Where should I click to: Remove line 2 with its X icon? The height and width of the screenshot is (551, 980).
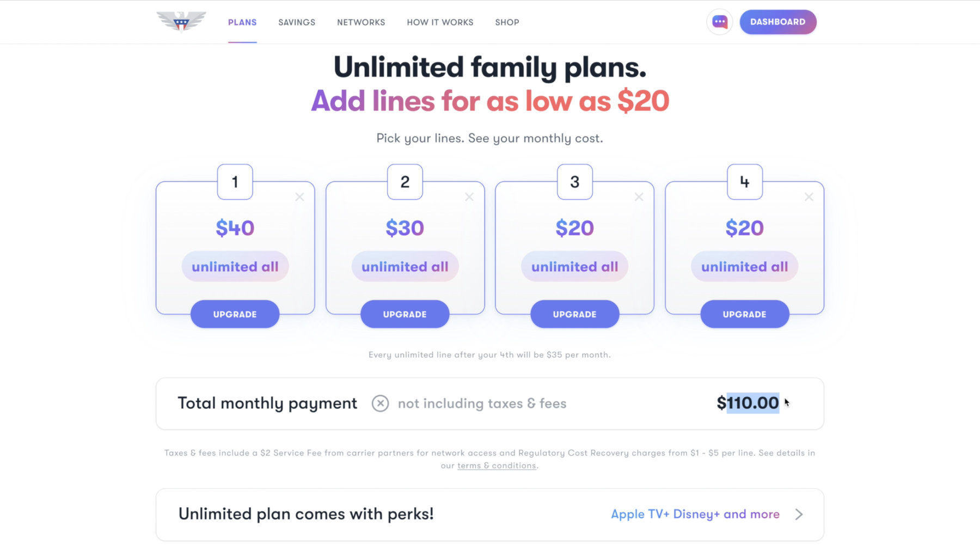(469, 197)
